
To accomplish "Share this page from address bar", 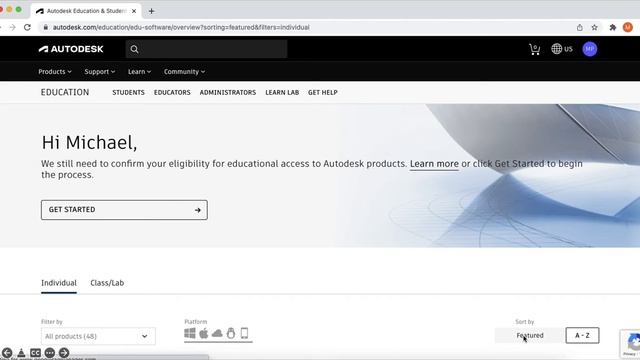I will 580,27.
